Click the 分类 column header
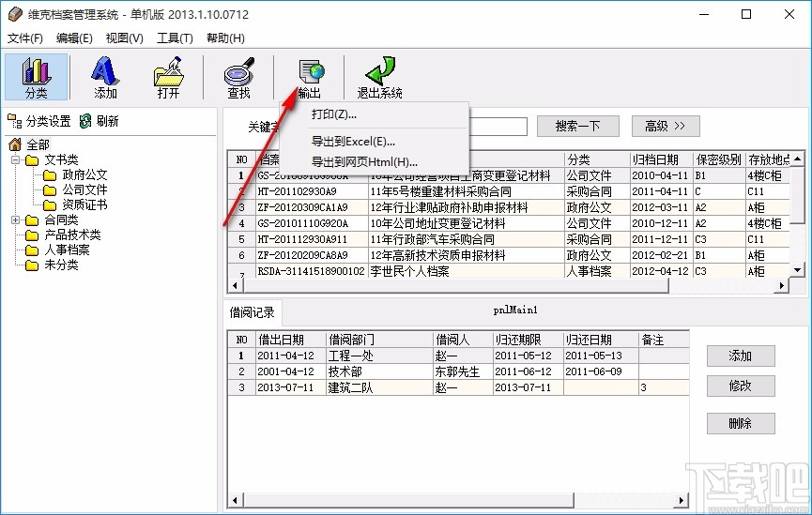Viewport: 812px width, 515px height. [597, 159]
